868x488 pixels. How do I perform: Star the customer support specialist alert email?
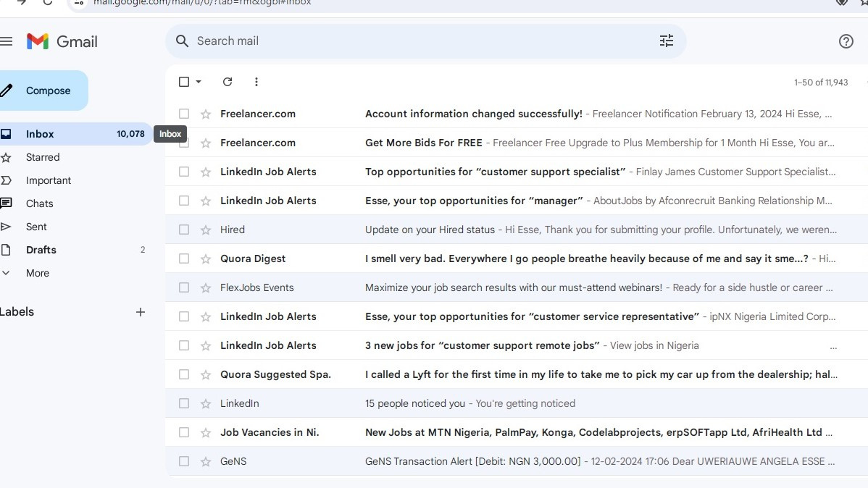pyautogui.click(x=206, y=172)
